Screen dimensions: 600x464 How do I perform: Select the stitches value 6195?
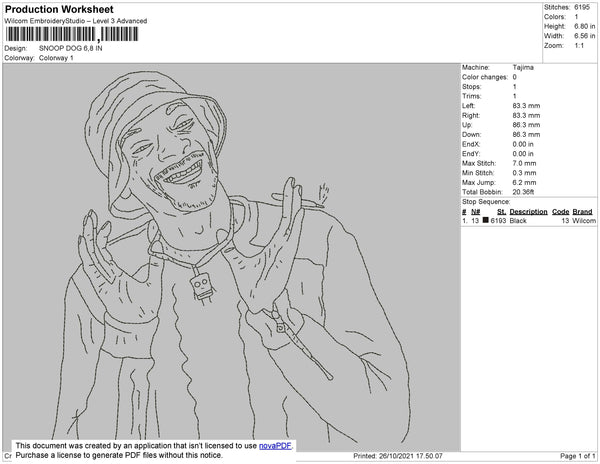pos(582,7)
